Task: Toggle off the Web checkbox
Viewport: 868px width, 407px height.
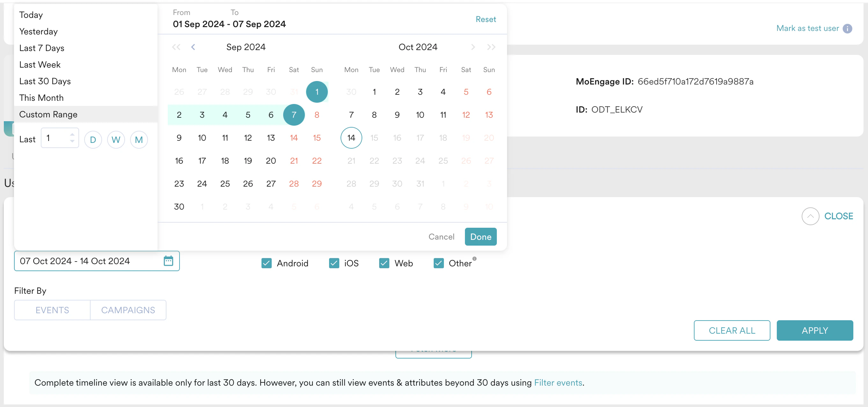Action: (x=384, y=263)
